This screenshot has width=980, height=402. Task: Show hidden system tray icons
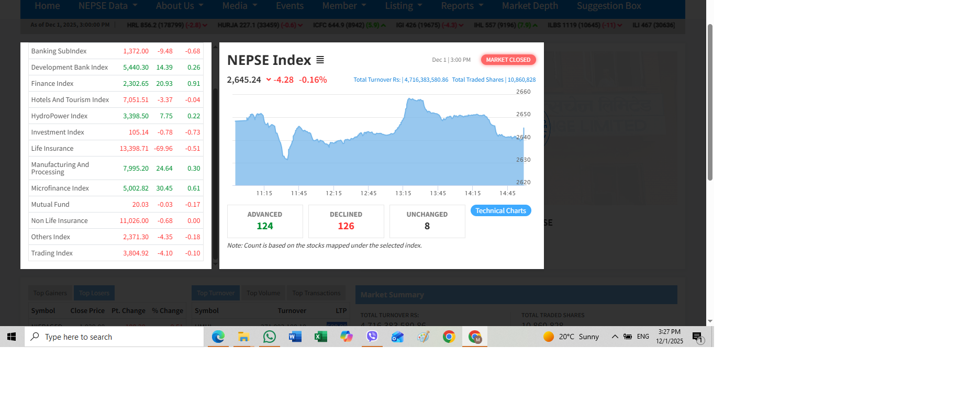pos(615,337)
